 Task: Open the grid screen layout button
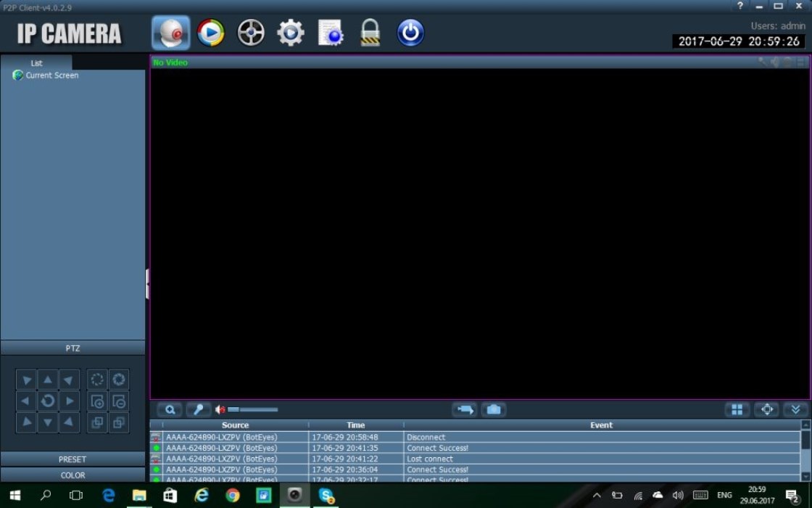(737, 409)
